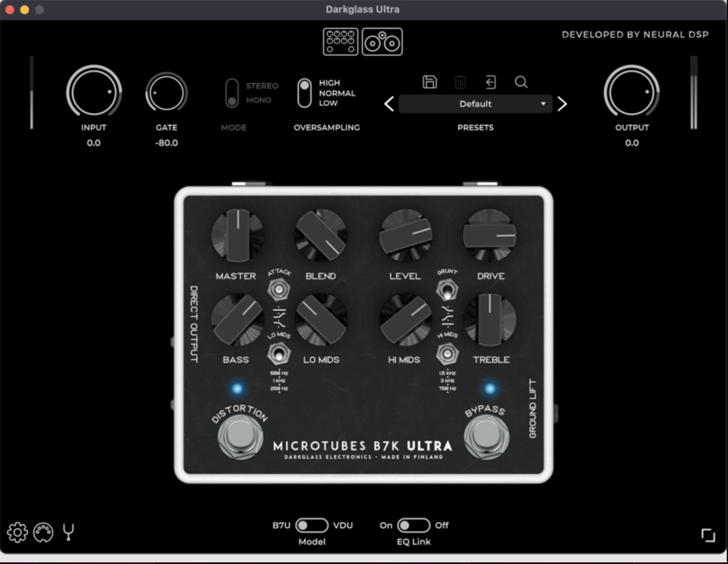Click the EQ Link On label
This screenshot has height=564, width=728.
[x=386, y=525]
